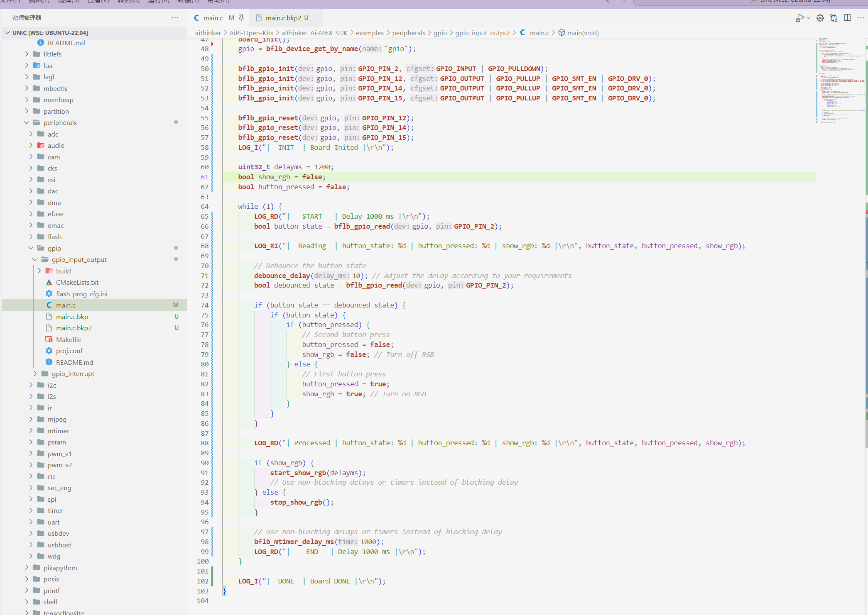
Task: Click the C file icon of main.c tab
Action: [x=196, y=18]
